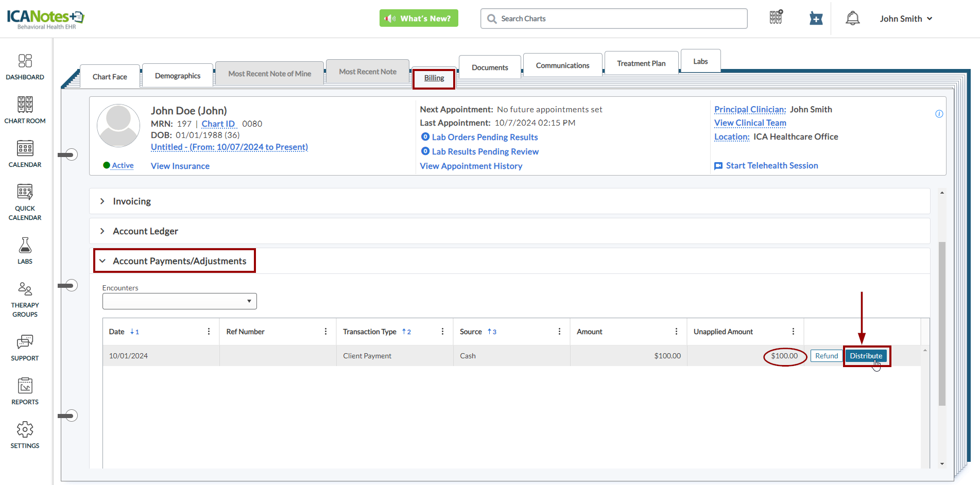
Task: Open the Labs flask icon in sidebar
Action: point(25,251)
